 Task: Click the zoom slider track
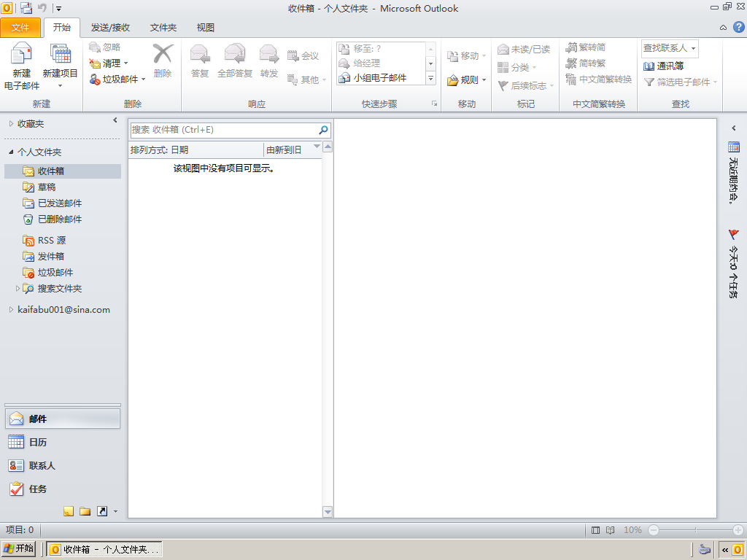695,530
